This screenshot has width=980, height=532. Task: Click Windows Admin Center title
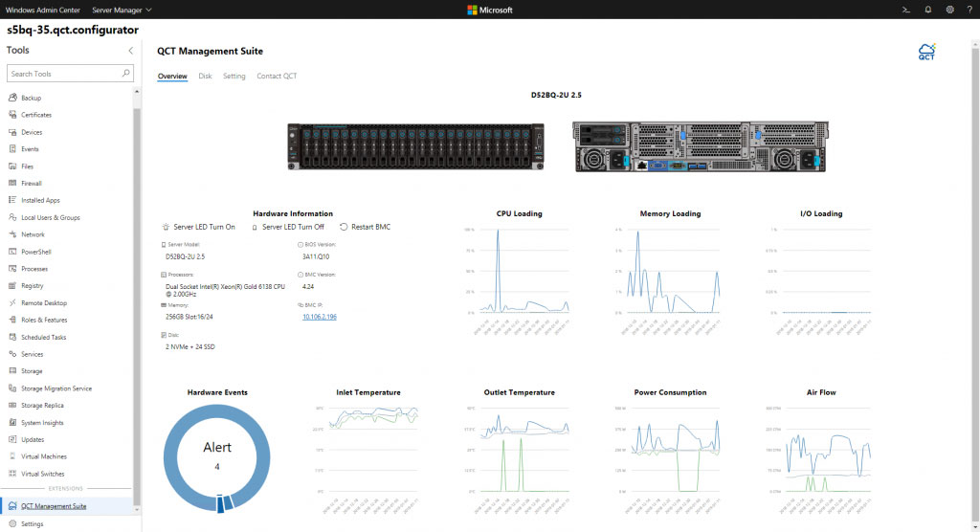[x=43, y=10]
